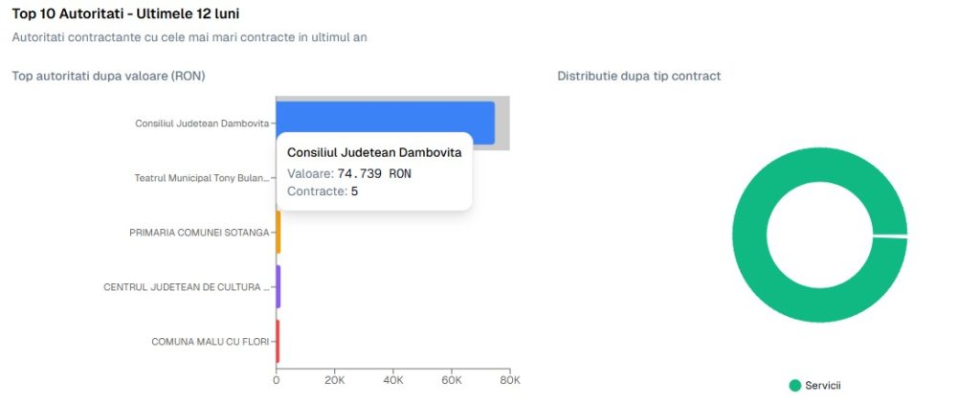Click the green Servicii legend dot

point(794,385)
